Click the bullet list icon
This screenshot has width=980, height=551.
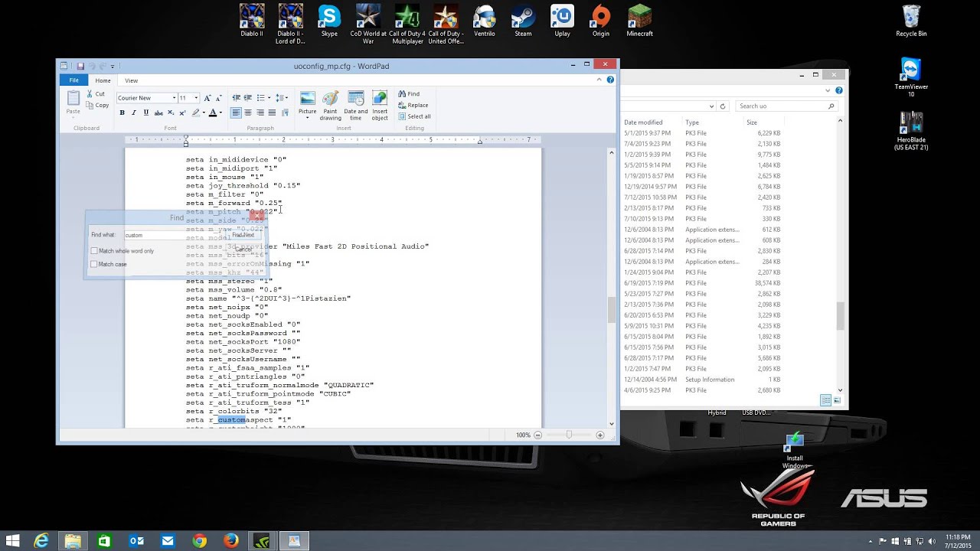coord(260,98)
